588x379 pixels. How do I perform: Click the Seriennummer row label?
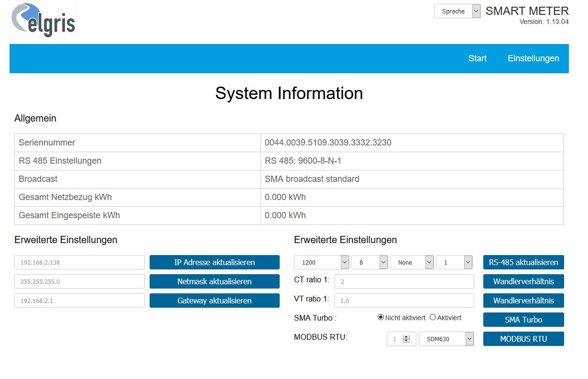(x=47, y=143)
